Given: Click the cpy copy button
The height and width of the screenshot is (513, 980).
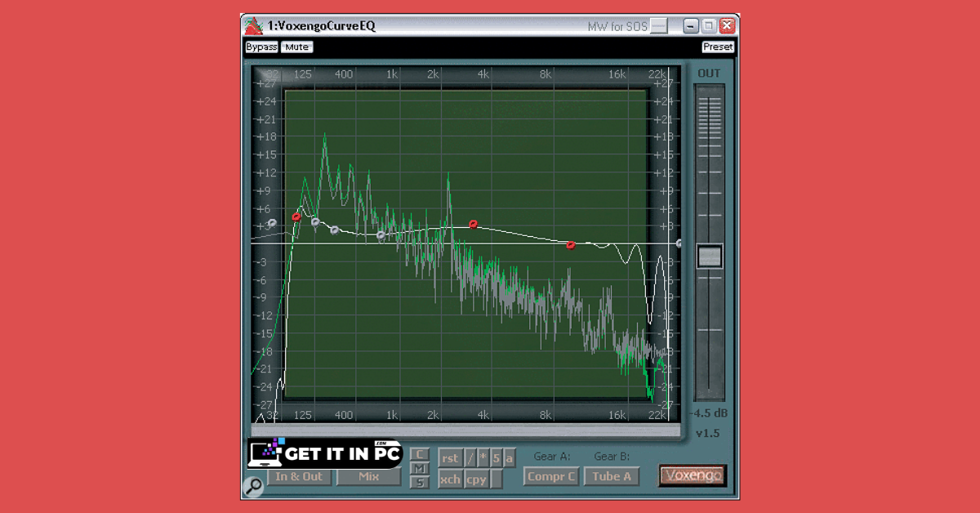Looking at the screenshot, I should (x=476, y=480).
